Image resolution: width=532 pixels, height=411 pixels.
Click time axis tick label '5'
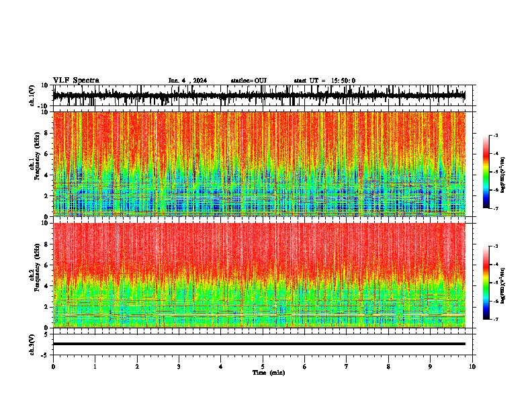[x=263, y=367]
